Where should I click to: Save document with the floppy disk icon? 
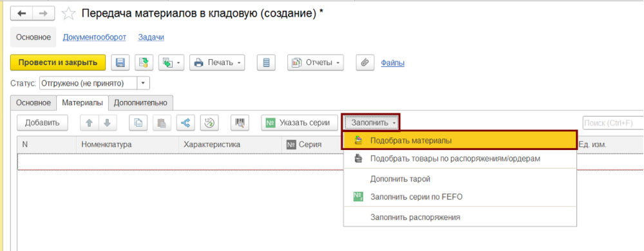[x=120, y=63]
